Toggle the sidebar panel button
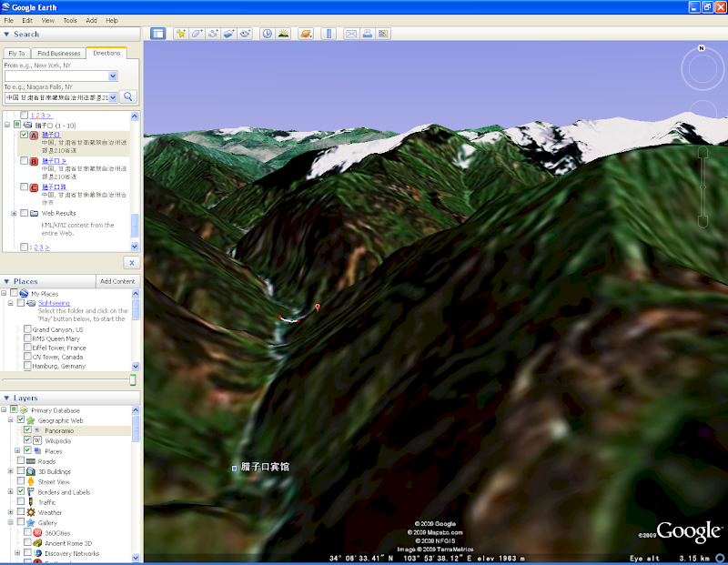This screenshot has width=728, height=565. [157, 34]
